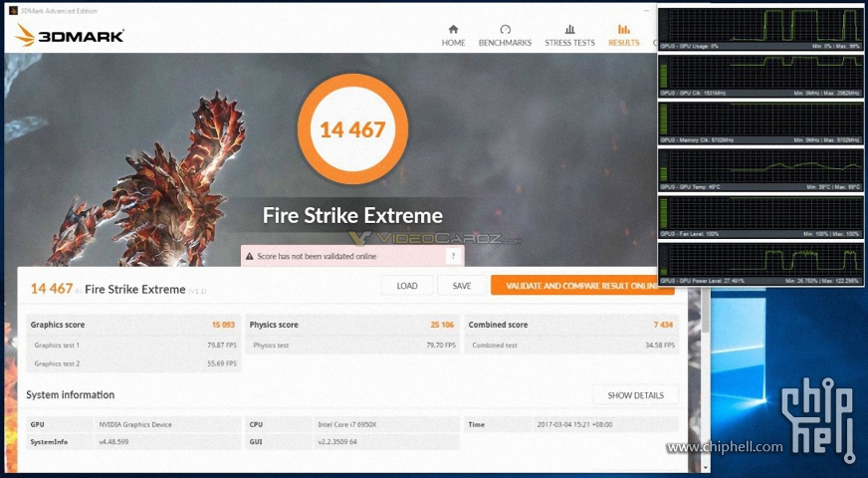
Task: Switch to the STRESS TESTS tab
Action: [x=569, y=43]
